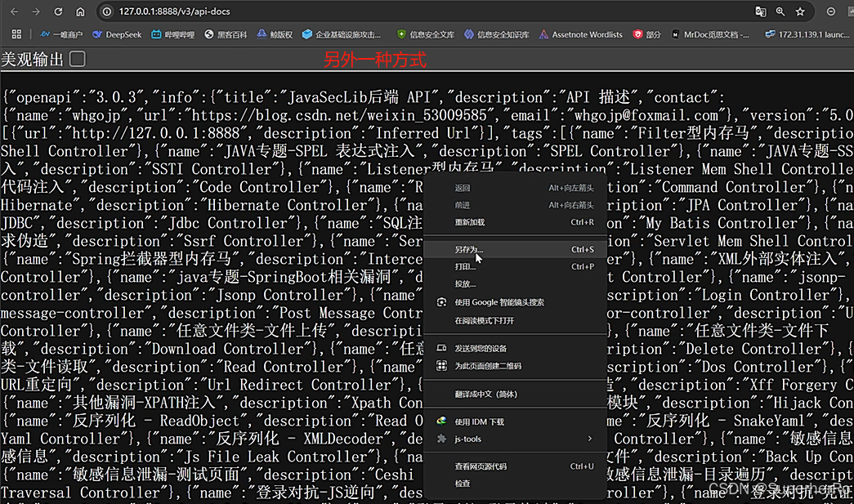Click the text "whgojp@foxmail.com" in the JSON
This screenshot has width=854, height=504.
[646, 115]
